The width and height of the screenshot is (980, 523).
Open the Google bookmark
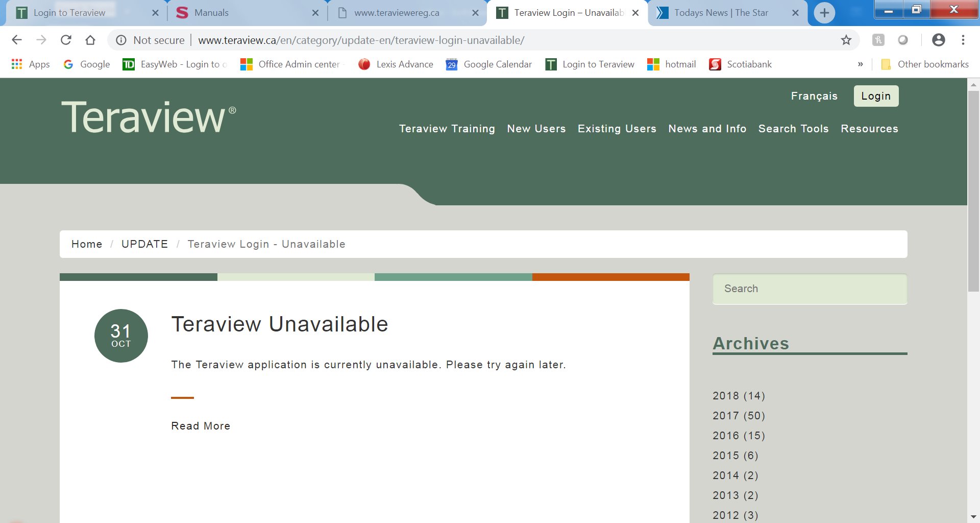[x=87, y=64]
